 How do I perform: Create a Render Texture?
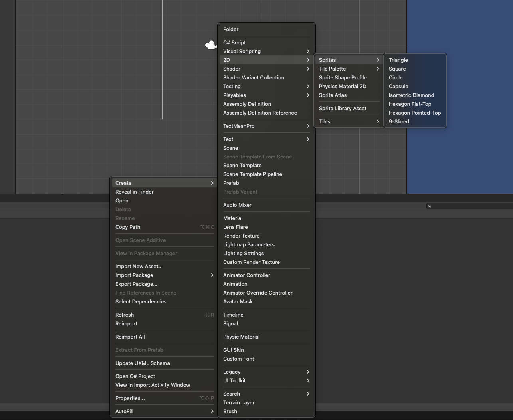click(x=266, y=236)
